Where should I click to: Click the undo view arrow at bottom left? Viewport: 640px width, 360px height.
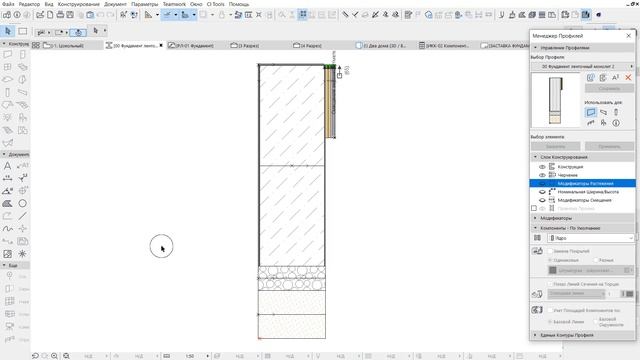click(x=35, y=356)
